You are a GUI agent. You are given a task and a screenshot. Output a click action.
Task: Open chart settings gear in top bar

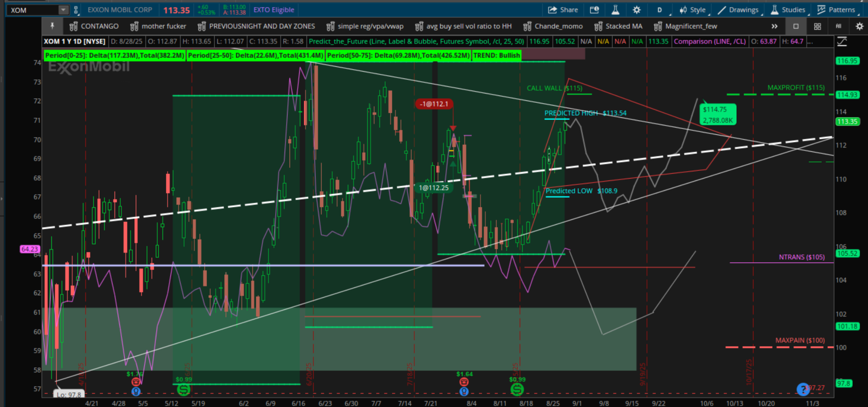click(636, 10)
